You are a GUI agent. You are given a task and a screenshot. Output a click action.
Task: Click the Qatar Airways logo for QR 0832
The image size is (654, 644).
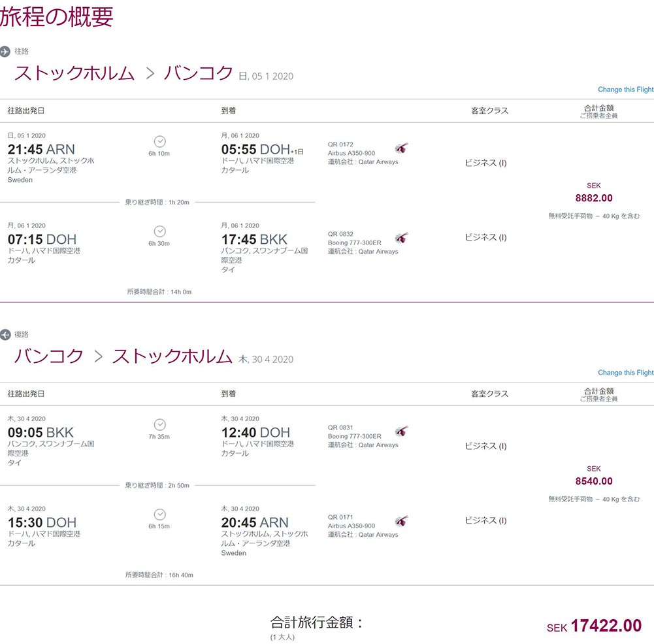(401, 238)
